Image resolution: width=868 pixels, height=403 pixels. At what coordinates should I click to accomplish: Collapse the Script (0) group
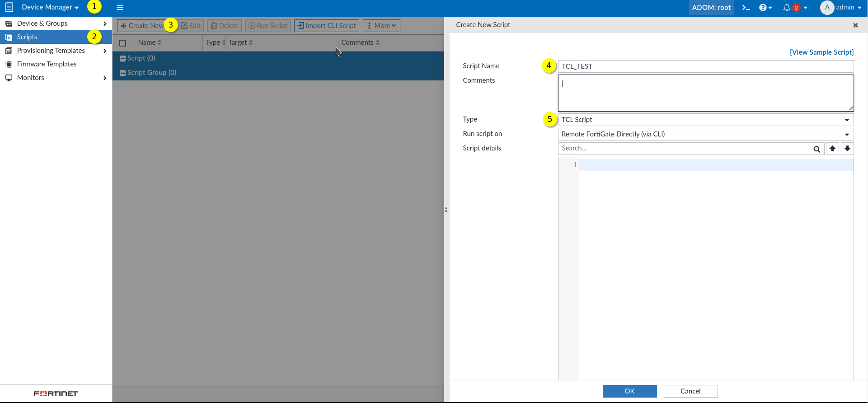coord(122,59)
